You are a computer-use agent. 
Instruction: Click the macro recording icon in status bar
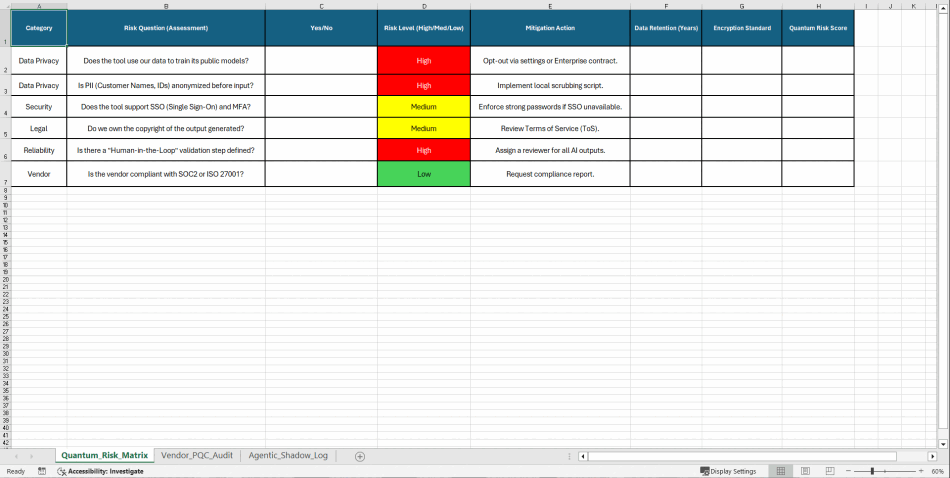(42, 471)
